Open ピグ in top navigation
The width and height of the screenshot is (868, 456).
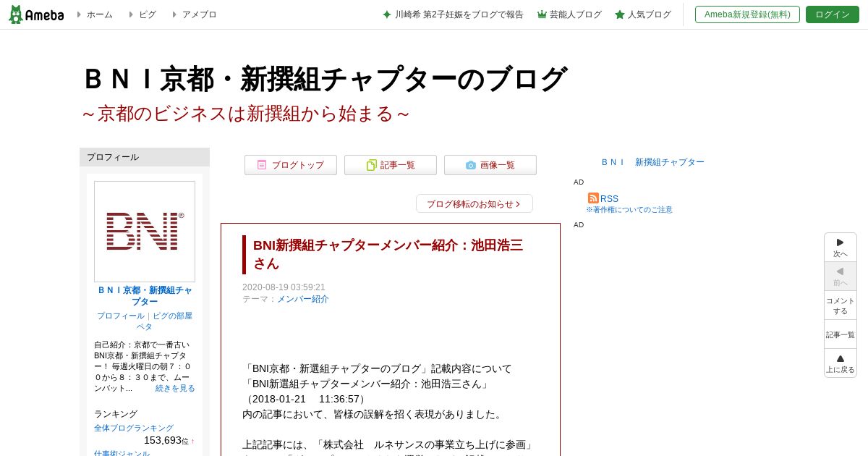point(147,14)
